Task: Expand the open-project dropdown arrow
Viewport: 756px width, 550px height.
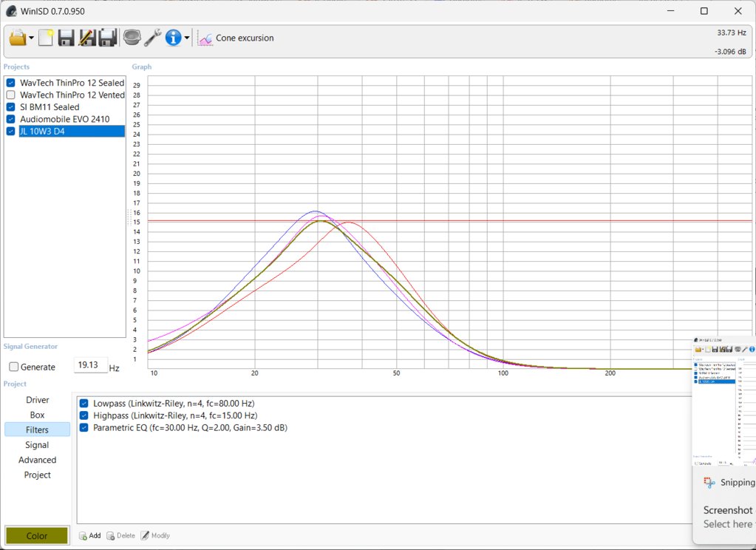Action: tap(31, 38)
